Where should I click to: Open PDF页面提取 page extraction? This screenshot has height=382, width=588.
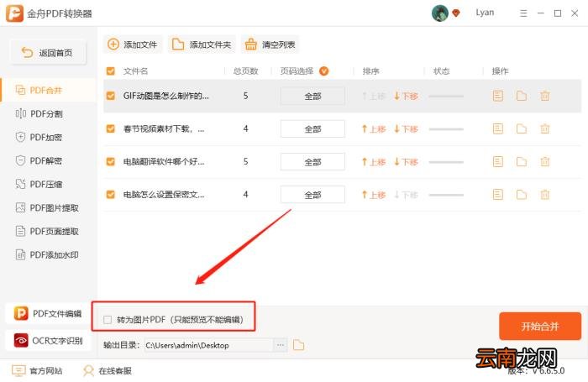coord(49,232)
